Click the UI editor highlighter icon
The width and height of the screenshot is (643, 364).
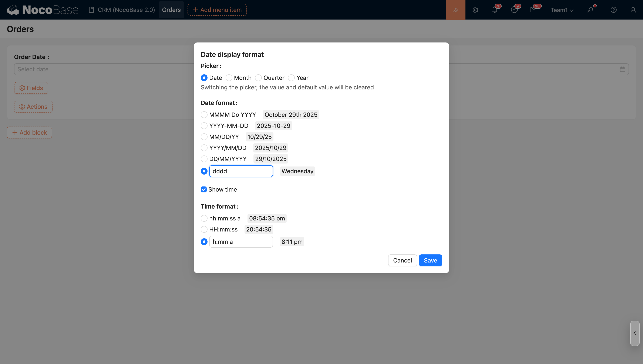tap(455, 10)
